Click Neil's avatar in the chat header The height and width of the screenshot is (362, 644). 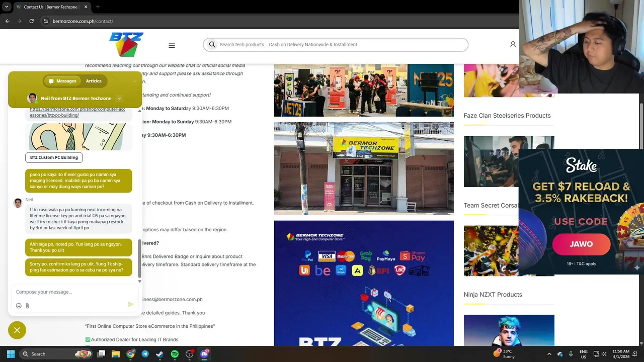pos(33,98)
